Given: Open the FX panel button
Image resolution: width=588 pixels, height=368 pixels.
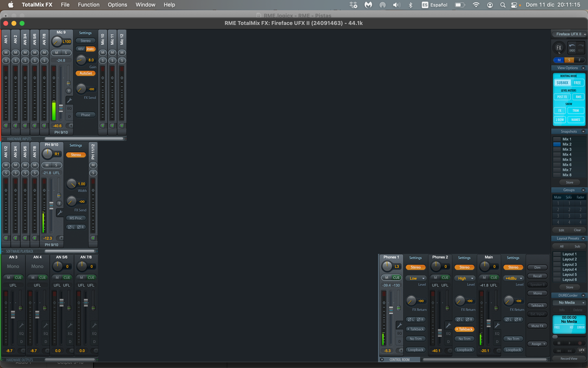Looking at the screenshot, I should click(559, 47).
